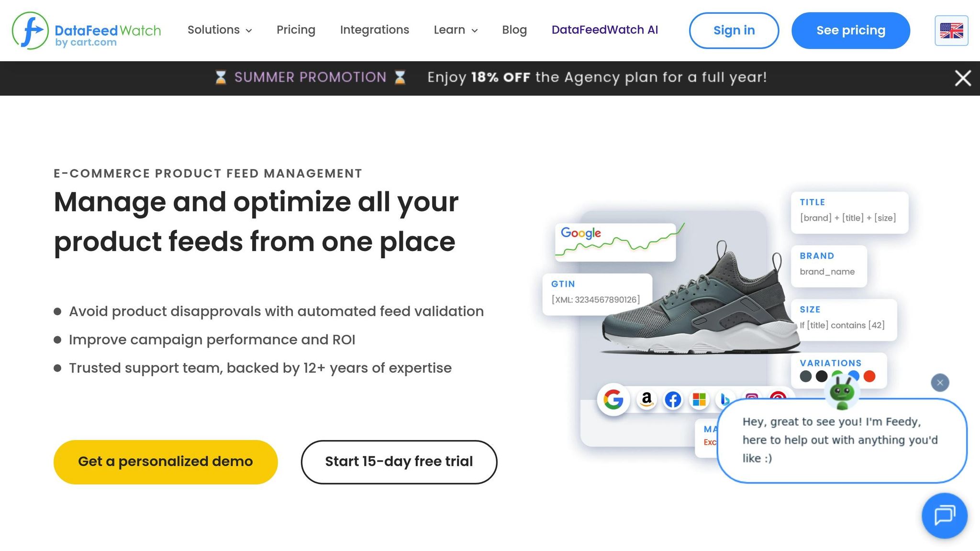Select the red variation color swatch
Viewport: 980px width, 551px height.
[869, 376]
